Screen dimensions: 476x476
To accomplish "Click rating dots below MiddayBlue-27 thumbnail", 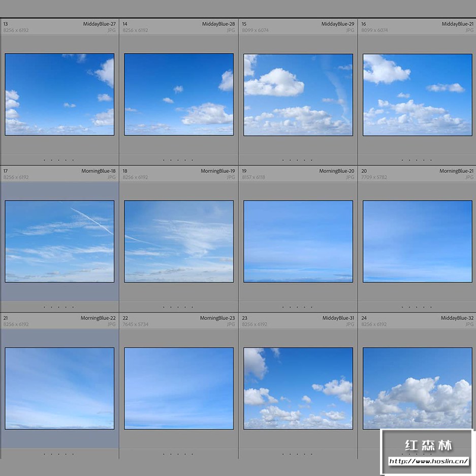I will (x=58, y=160).
